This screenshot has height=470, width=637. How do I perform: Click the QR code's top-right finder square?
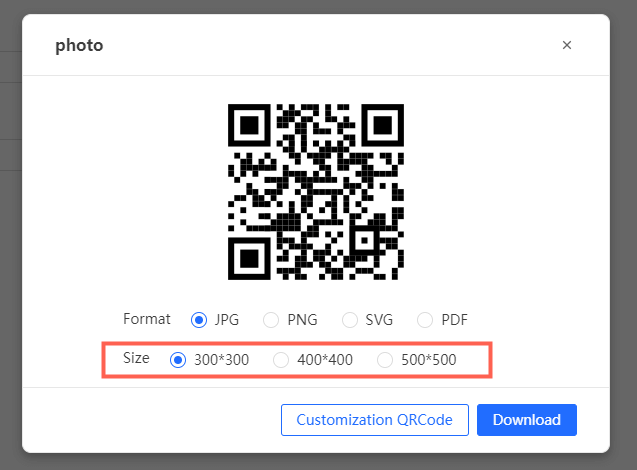click(381, 124)
